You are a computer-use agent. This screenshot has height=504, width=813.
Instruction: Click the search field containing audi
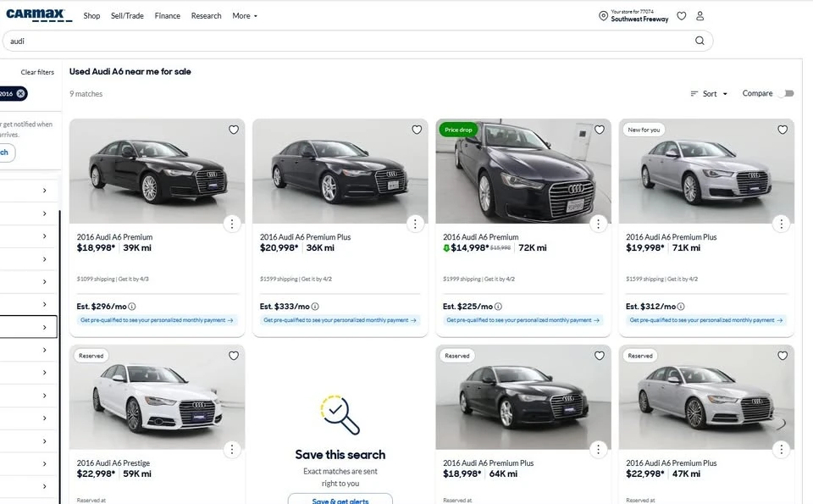click(357, 41)
